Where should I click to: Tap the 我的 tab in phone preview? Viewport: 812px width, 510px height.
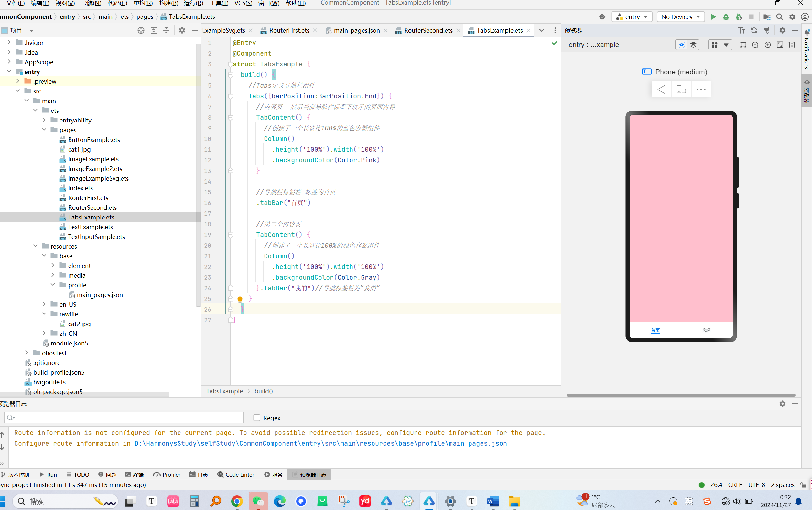point(707,330)
